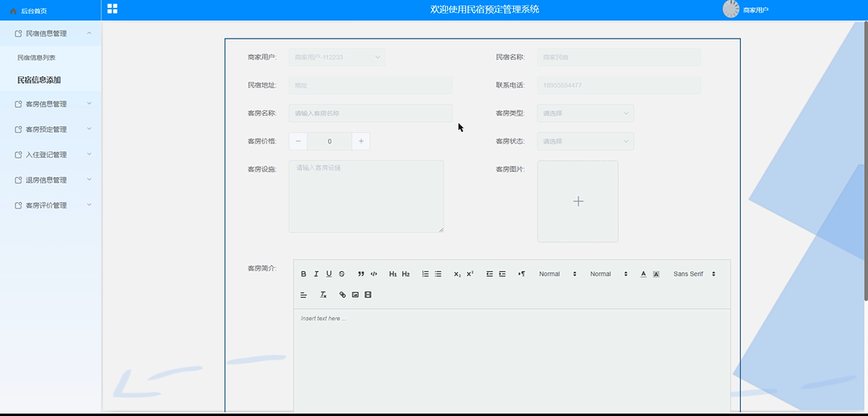Image resolution: width=868 pixels, height=416 pixels.
Task: Click the home icon beside 后台首页
Action: pyautogui.click(x=14, y=11)
